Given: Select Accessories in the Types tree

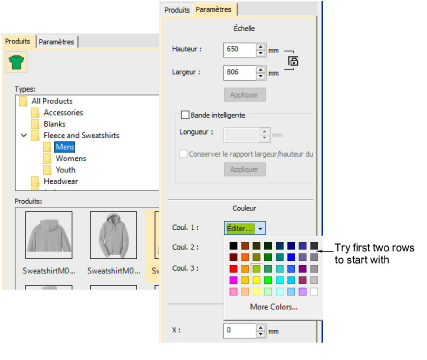Looking at the screenshot, I should click(63, 113).
